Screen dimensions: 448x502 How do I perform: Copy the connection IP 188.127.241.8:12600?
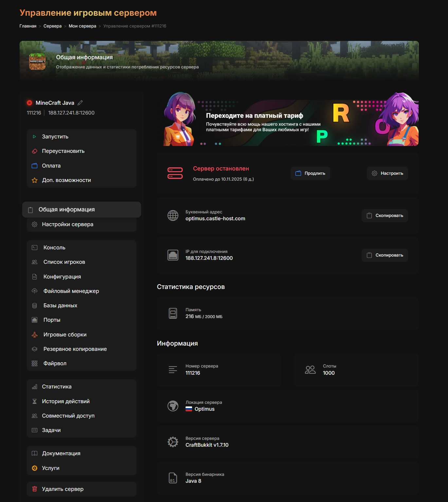click(385, 255)
